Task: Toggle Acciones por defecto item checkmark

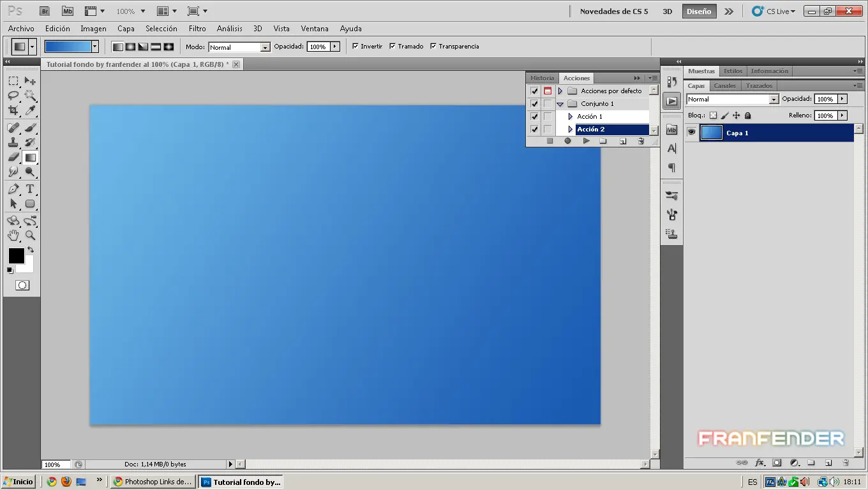Action: click(x=534, y=91)
